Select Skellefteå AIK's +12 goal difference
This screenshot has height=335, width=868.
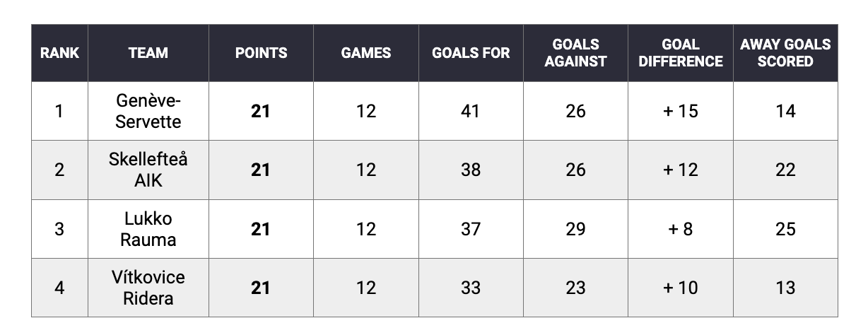[680, 170]
